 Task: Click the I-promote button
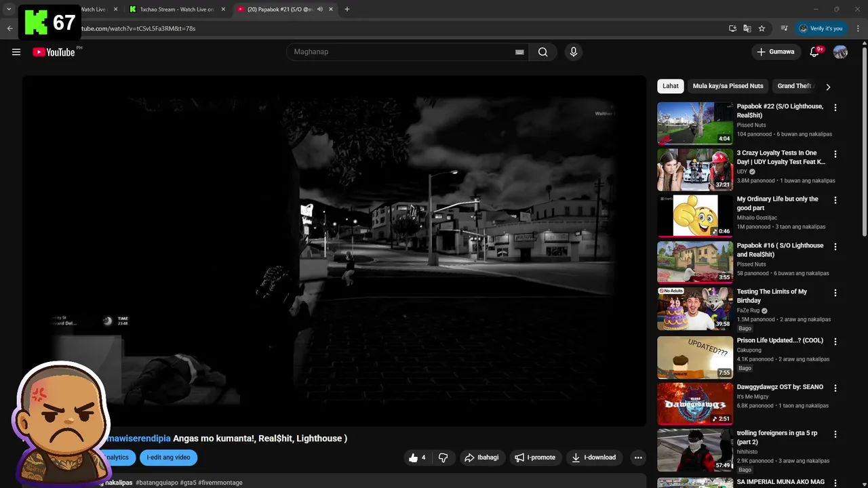535,457
